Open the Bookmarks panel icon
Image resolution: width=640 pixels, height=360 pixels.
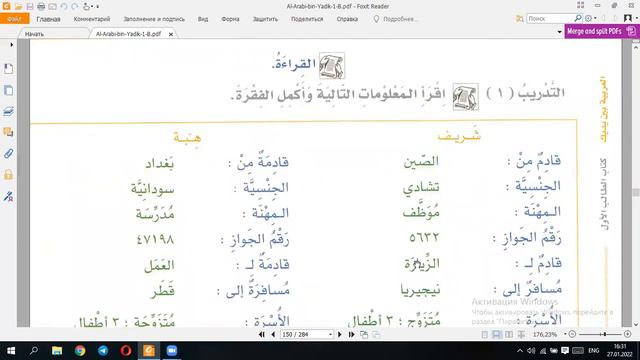pyautogui.click(x=8, y=69)
